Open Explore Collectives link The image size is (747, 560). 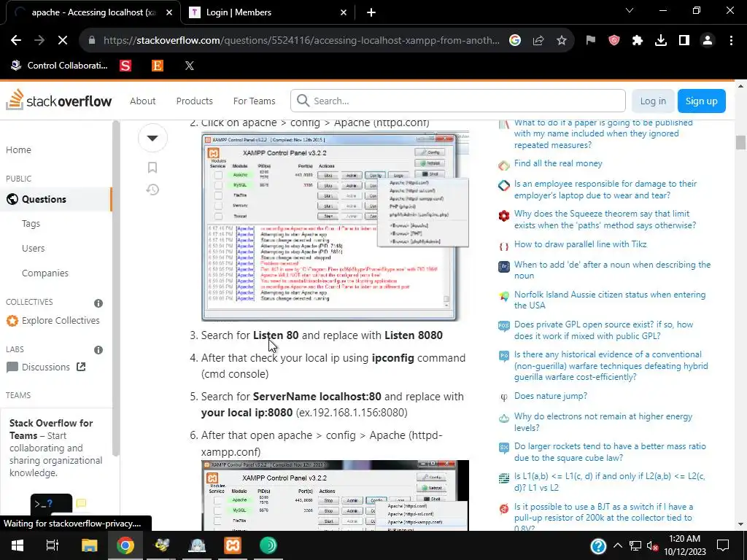tap(53, 321)
